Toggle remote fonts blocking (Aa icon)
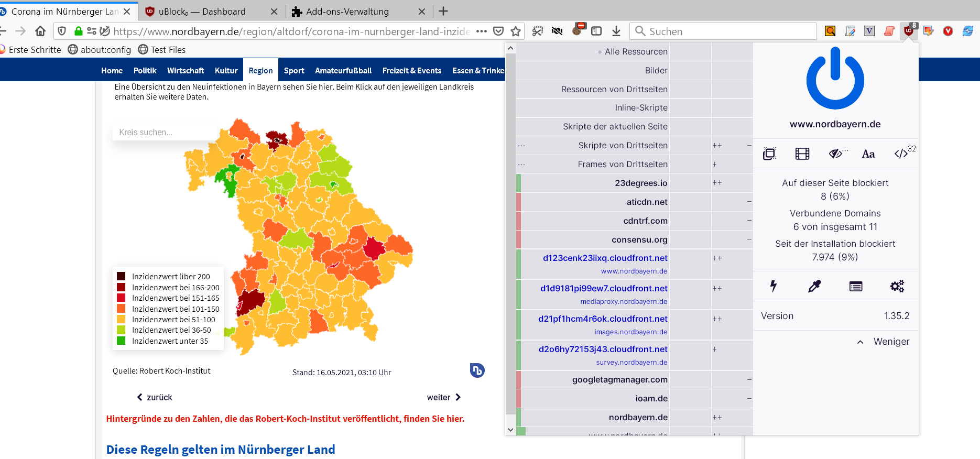980x459 pixels. pos(868,154)
